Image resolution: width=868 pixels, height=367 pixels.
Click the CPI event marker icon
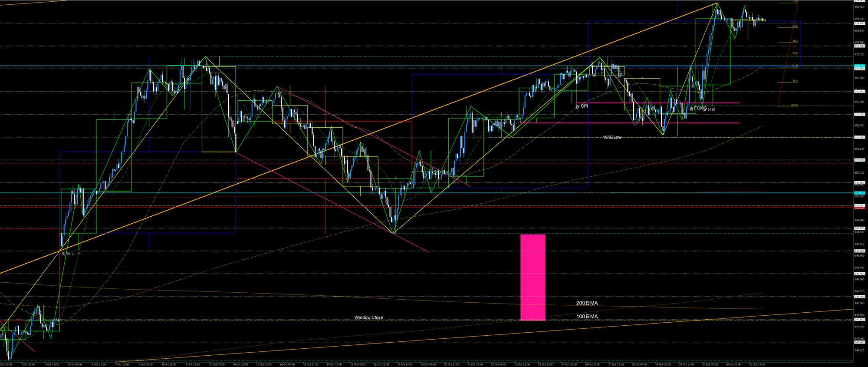point(577,106)
